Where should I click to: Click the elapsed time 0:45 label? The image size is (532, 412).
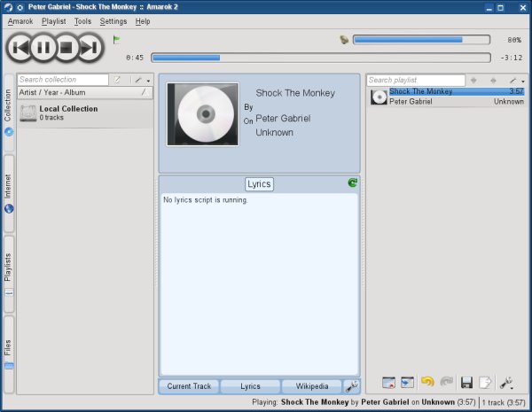point(135,58)
